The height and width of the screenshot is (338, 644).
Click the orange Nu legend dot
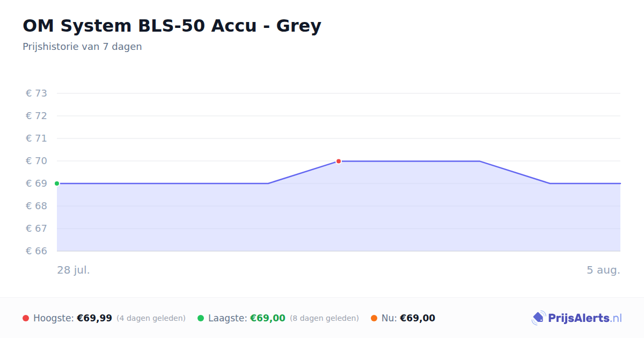pos(374,318)
